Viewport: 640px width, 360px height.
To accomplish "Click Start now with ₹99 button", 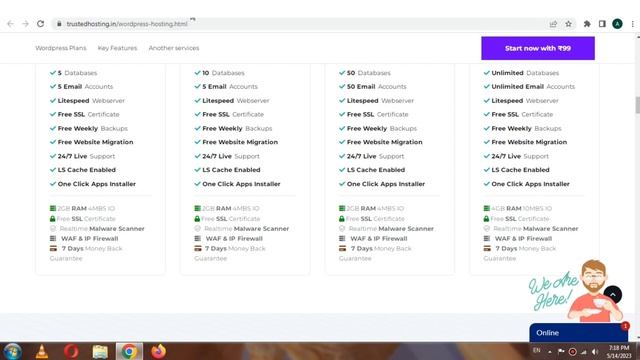I will pyautogui.click(x=538, y=48).
